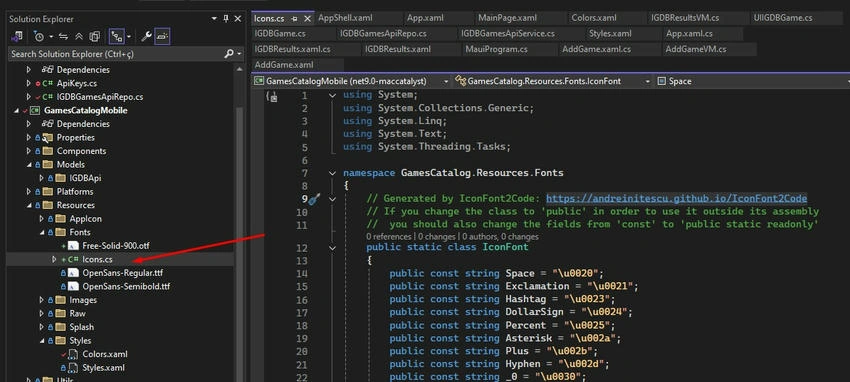Click the '0 references' CodeLens link

[x=389, y=237]
